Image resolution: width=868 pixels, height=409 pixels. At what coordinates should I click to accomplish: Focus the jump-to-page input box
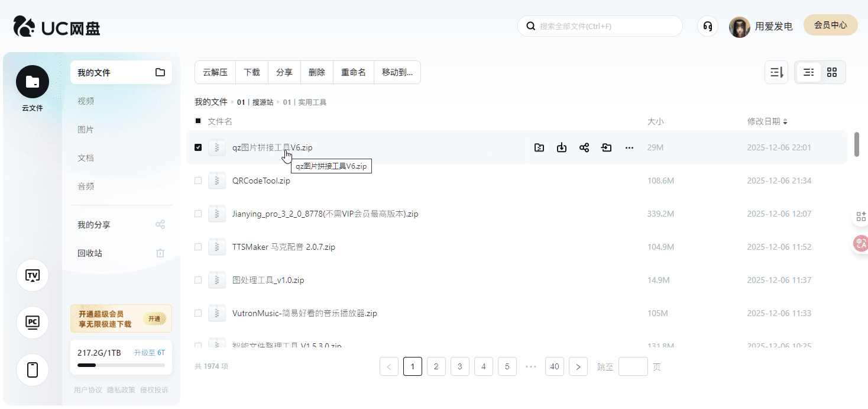(x=633, y=366)
